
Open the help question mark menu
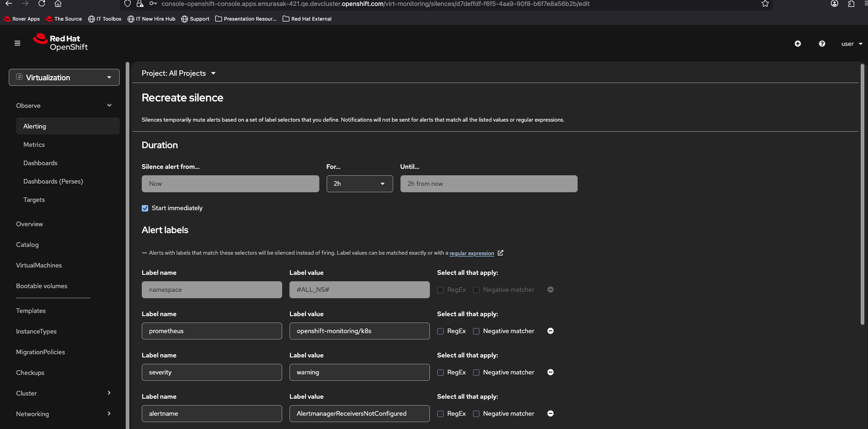[x=822, y=44]
